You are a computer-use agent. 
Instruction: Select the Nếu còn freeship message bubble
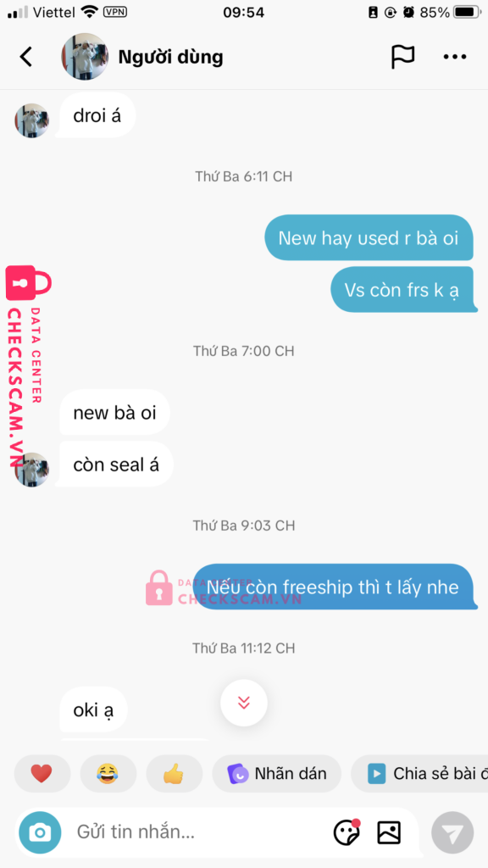pyautogui.click(x=335, y=587)
